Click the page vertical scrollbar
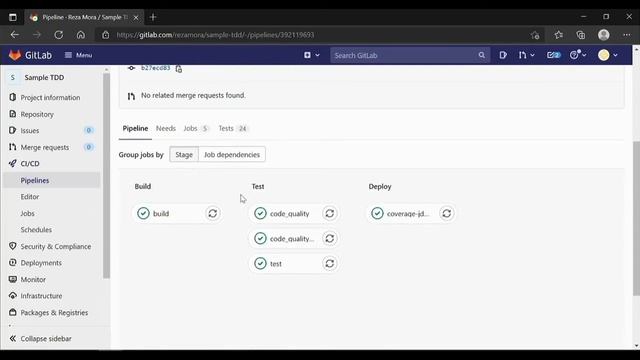This screenshot has width=640, height=360. click(636, 218)
